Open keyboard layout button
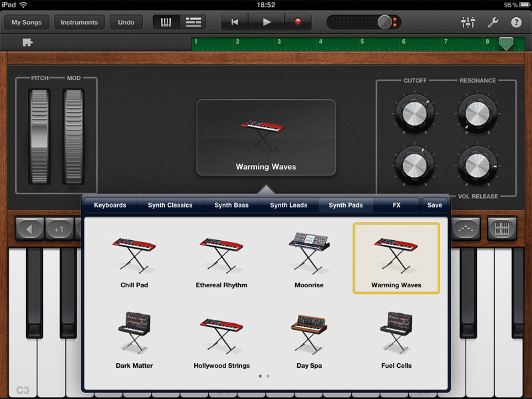Screen dimensions: 532x399 tap(502, 229)
